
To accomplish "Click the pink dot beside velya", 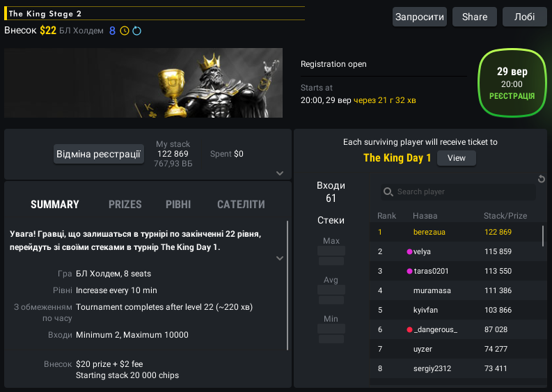I will pos(409,251).
